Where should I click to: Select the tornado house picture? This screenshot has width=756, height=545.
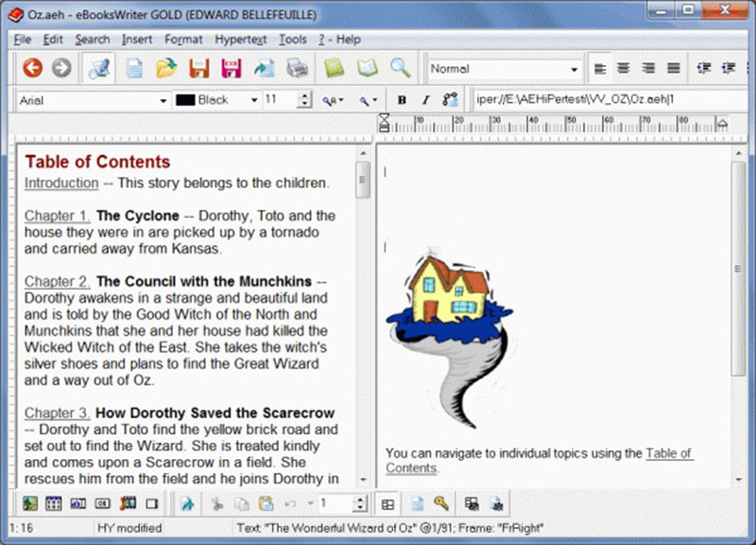click(x=450, y=338)
